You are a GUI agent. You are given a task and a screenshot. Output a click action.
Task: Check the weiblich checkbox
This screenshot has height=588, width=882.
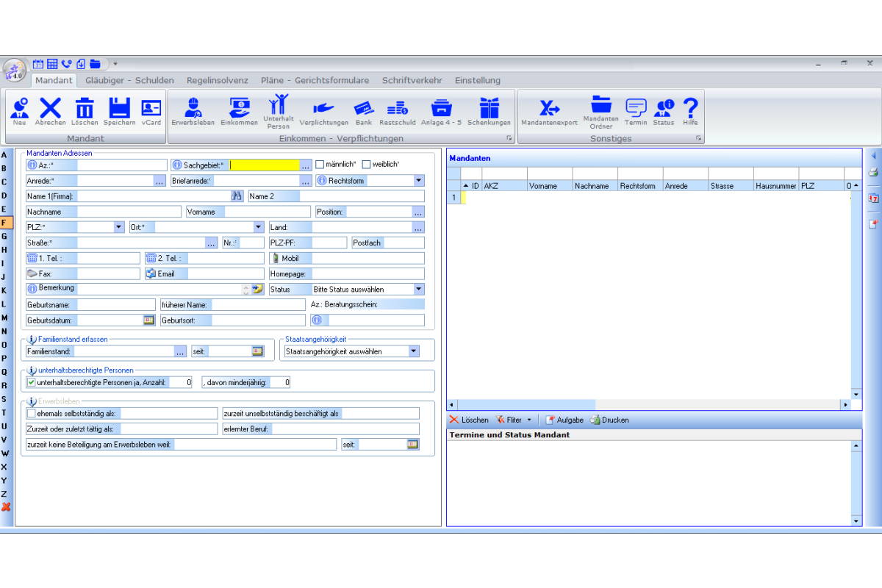click(x=366, y=165)
